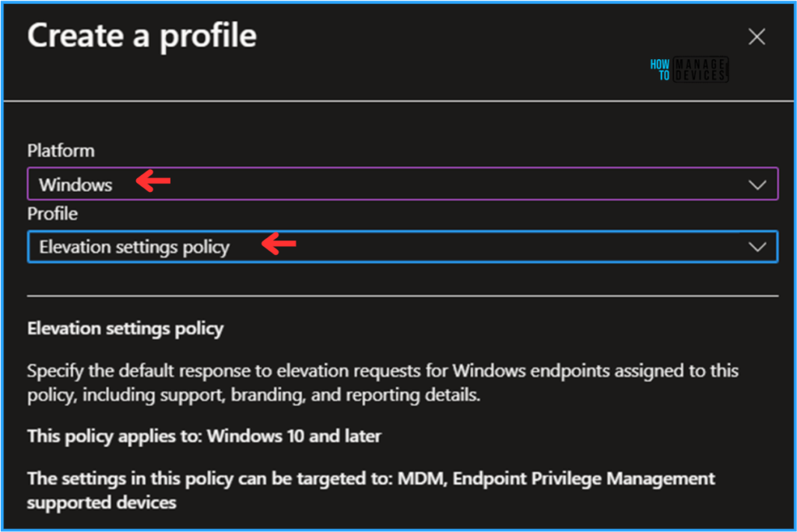
Task: Click the Profile dropdown chevron arrow
Action: pyautogui.click(x=757, y=247)
